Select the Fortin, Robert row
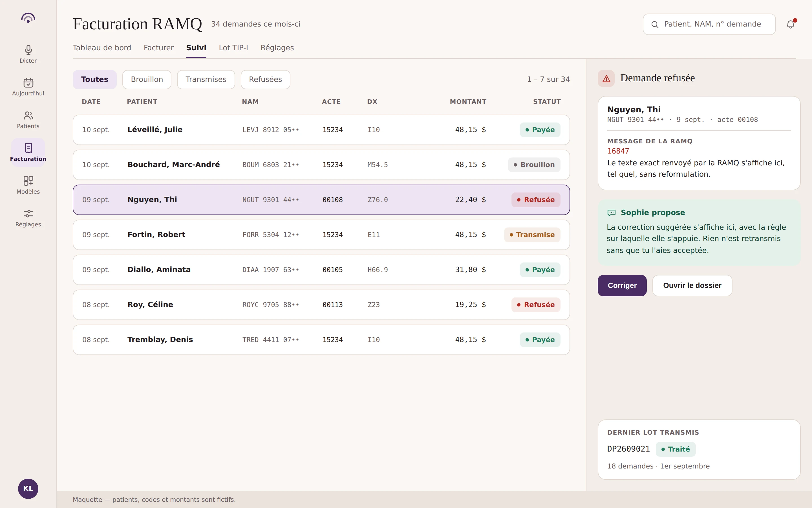812x508 pixels. point(321,235)
